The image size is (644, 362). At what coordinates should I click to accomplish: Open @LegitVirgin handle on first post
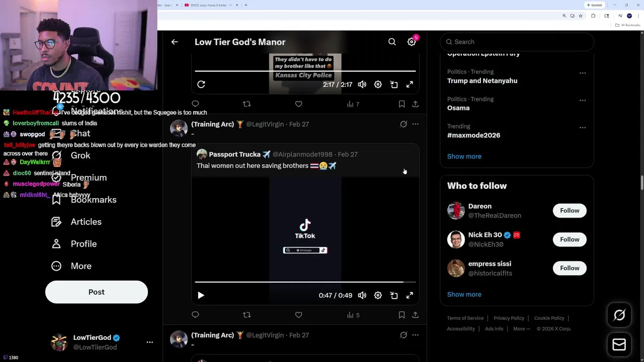(x=265, y=124)
